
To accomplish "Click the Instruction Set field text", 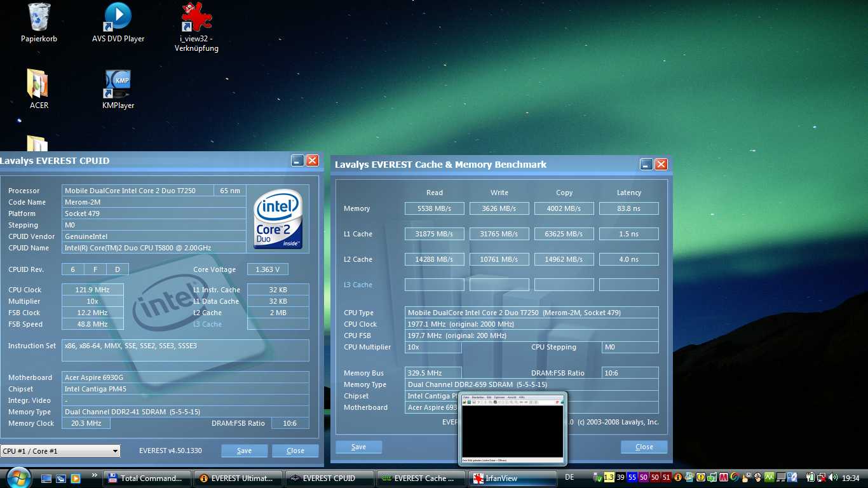I will pyautogui.click(x=186, y=350).
